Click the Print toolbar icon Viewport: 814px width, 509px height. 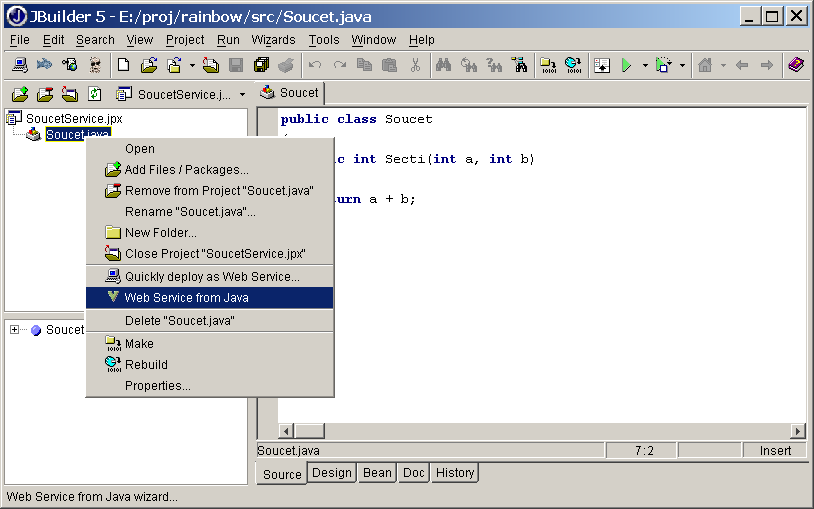(x=286, y=65)
